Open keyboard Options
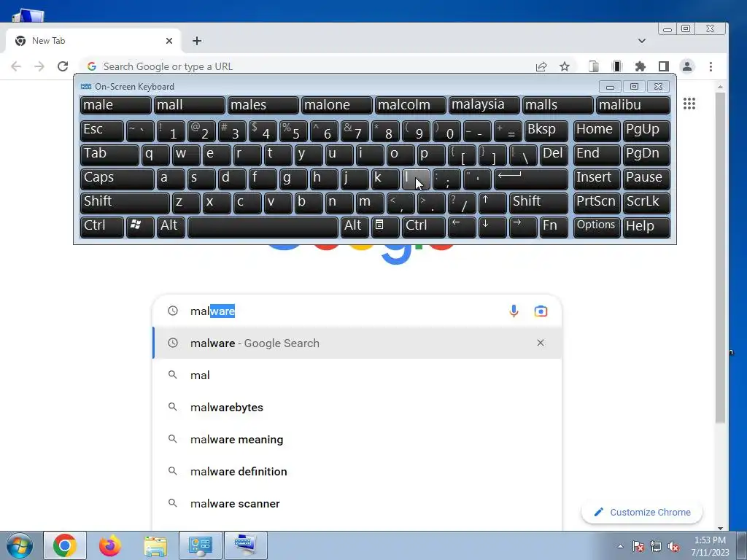The width and height of the screenshot is (747, 560). (597, 227)
